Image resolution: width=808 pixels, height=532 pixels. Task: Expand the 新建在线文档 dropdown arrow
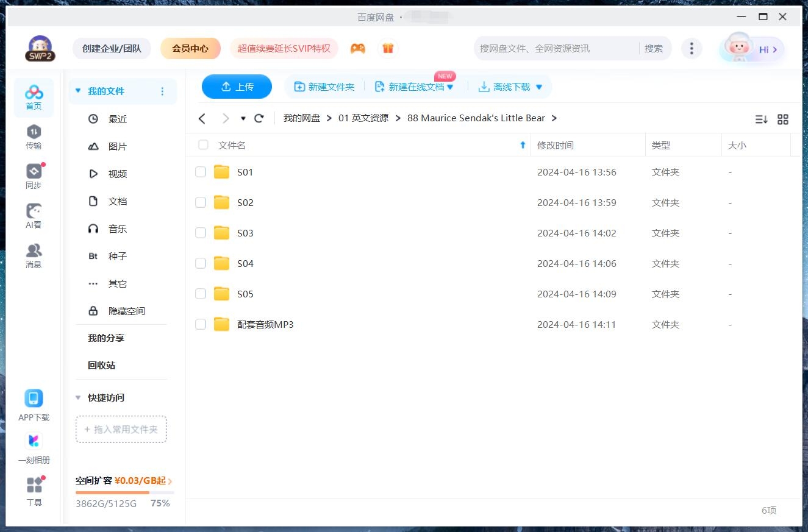(x=449, y=87)
